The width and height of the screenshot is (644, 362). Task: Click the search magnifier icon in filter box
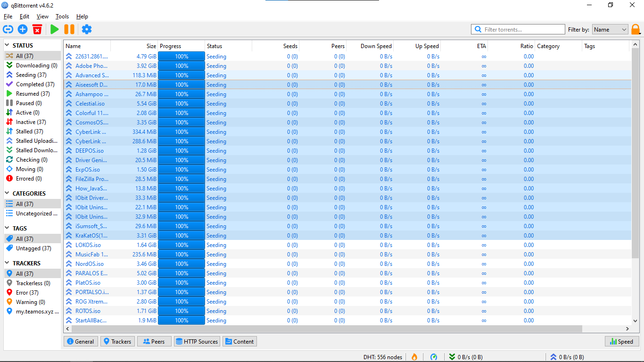point(478,29)
